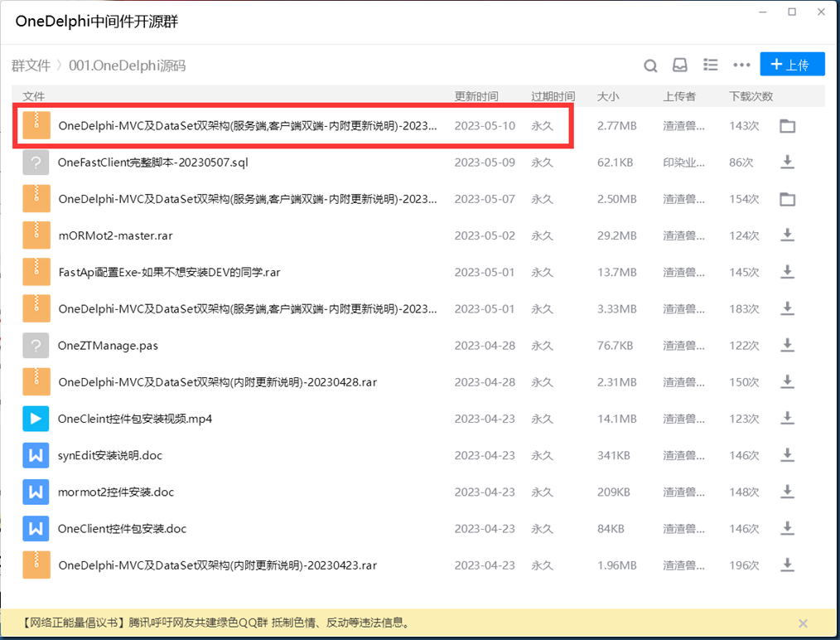Screen dimensions: 840x640
Task: Sort by 下载次数 column header
Action: 751,96
